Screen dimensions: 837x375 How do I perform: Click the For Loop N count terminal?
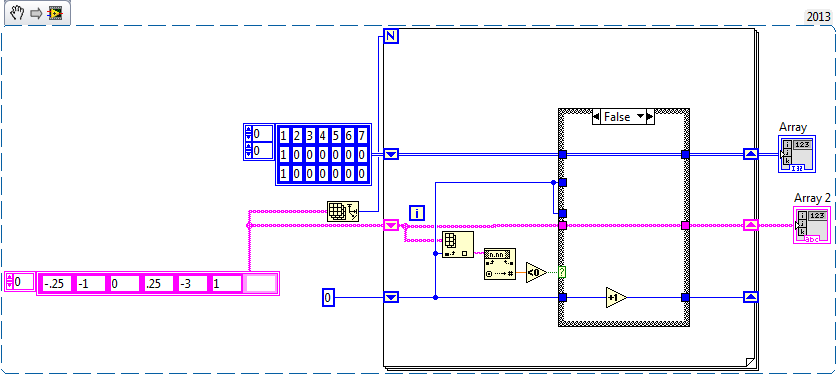point(391,36)
